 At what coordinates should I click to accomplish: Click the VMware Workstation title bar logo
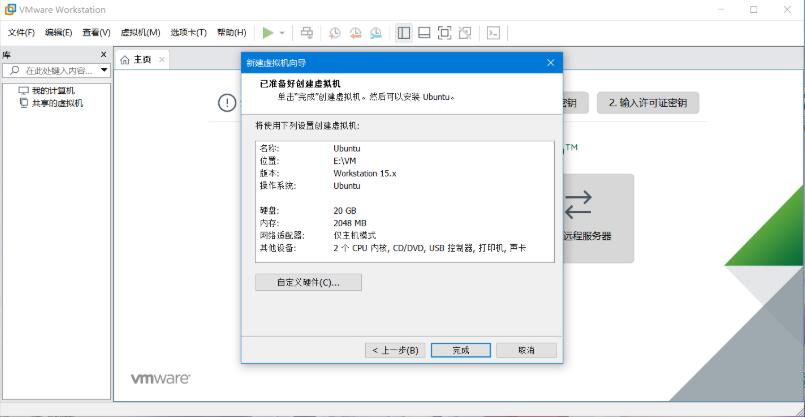tap(10, 9)
